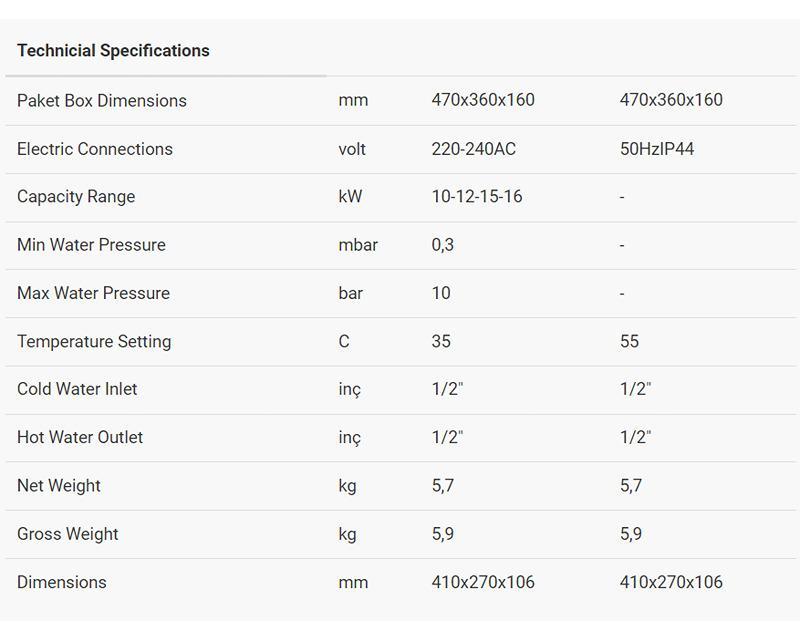800x640 pixels.
Task: Click the Temperature Setting label
Action: 94,341
